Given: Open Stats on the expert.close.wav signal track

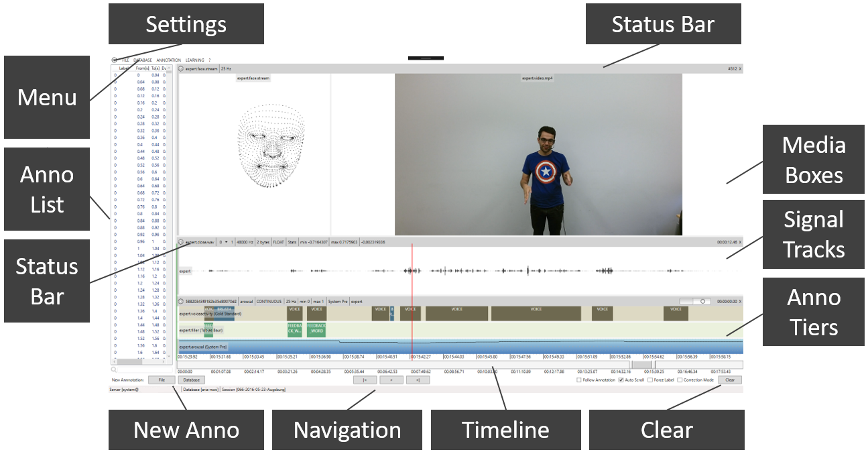Looking at the screenshot, I should tap(293, 241).
